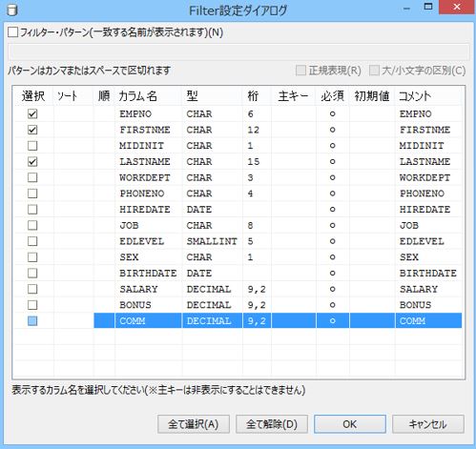The image size is (476, 449).
Task: Click the WORKDEPT comment cell
Action: 428,177
